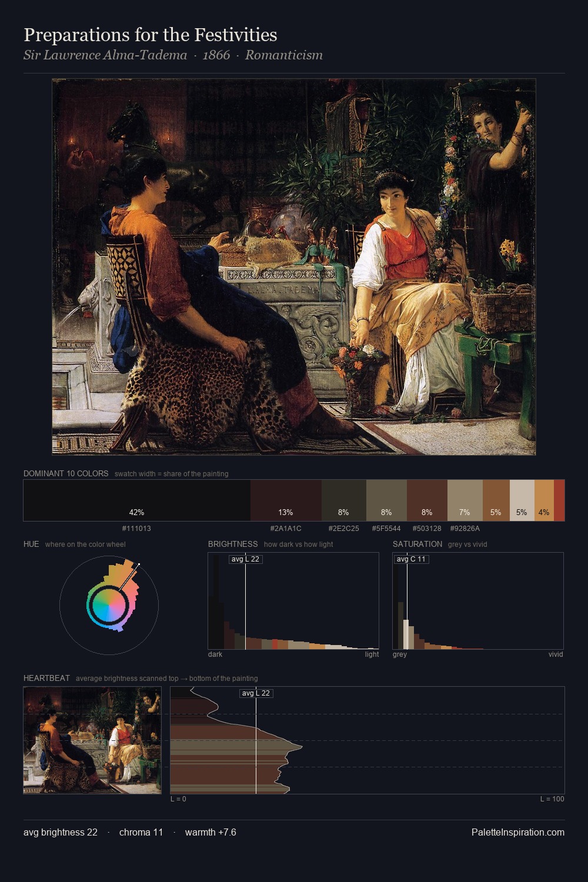Click the hex code "#92826A"

pyautogui.click(x=465, y=529)
